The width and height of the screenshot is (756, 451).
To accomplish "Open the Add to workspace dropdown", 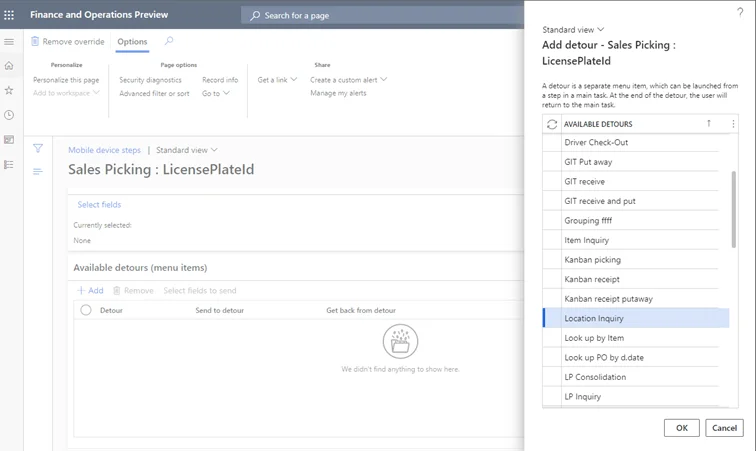I will [66, 93].
